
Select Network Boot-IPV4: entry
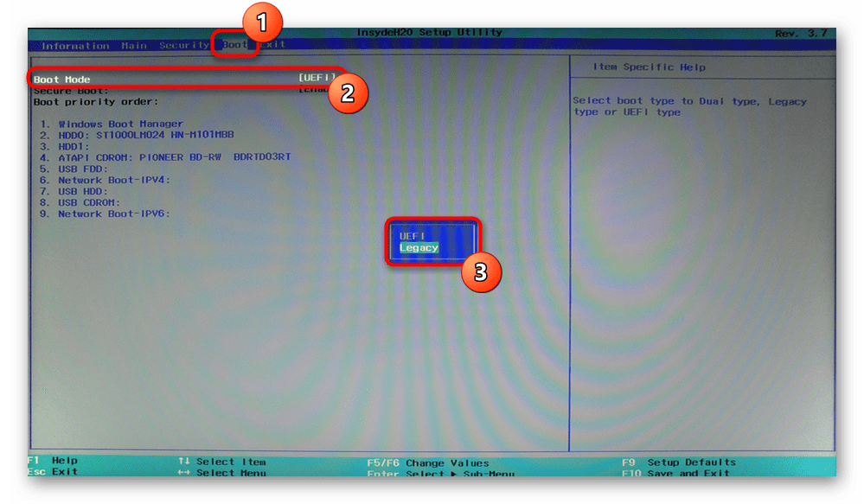(x=105, y=180)
